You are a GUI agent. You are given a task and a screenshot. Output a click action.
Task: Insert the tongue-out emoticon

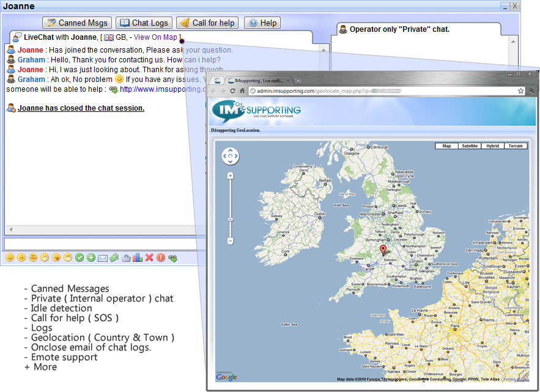pos(56,257)
